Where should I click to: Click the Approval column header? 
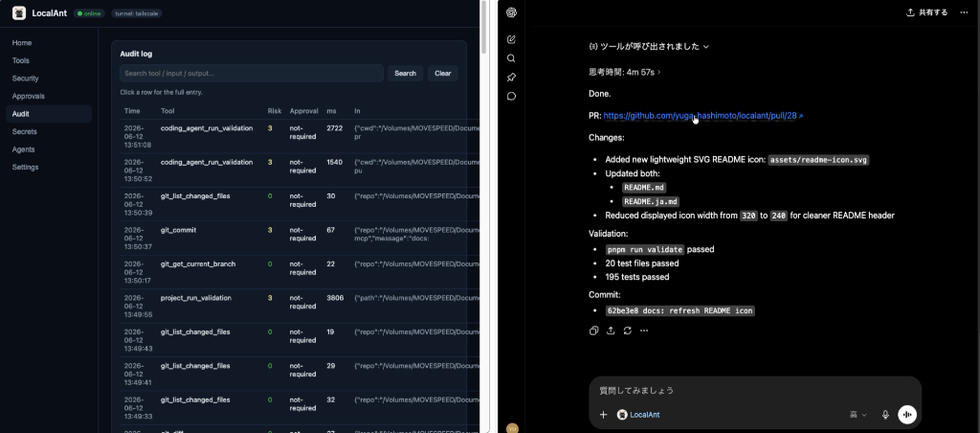pos(303,111)
